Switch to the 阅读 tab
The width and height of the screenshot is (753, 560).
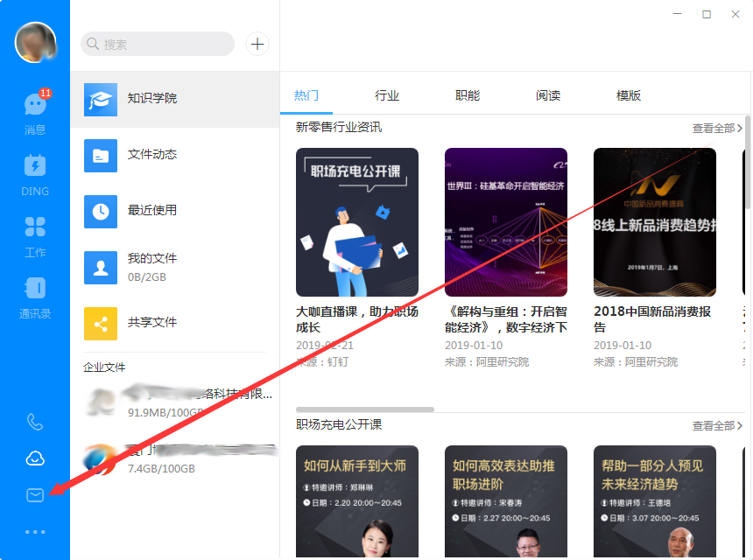(x=548, y=94)
